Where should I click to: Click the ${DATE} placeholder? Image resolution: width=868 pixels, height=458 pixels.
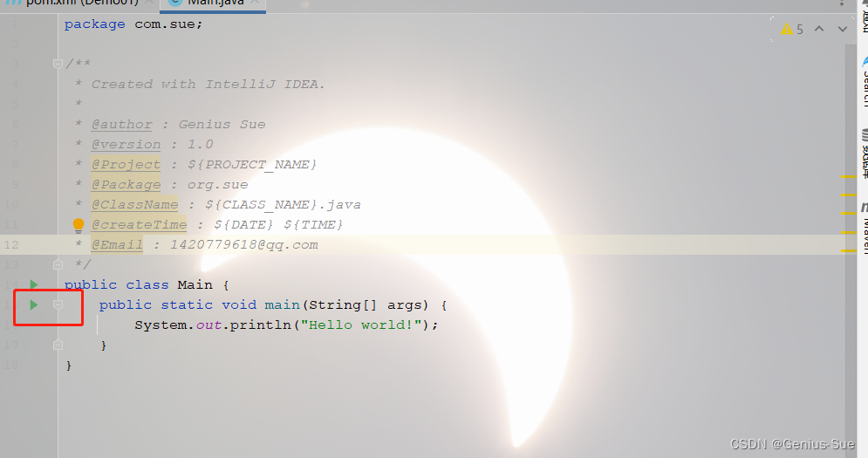[x=243, y=225]
